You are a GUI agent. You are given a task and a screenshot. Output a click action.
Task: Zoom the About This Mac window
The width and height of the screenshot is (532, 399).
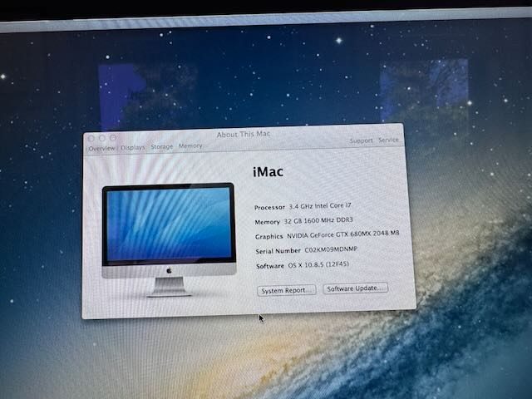[x=113, y=137]
